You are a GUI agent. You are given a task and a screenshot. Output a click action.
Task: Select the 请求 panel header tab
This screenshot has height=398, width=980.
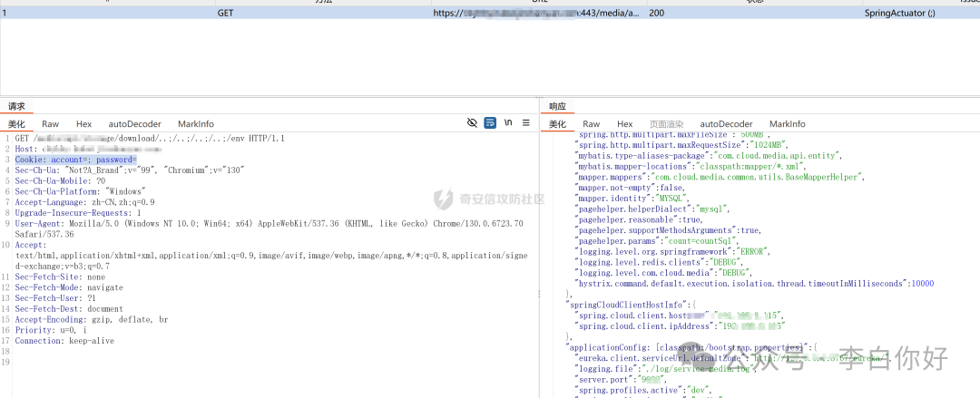[16, 106]
